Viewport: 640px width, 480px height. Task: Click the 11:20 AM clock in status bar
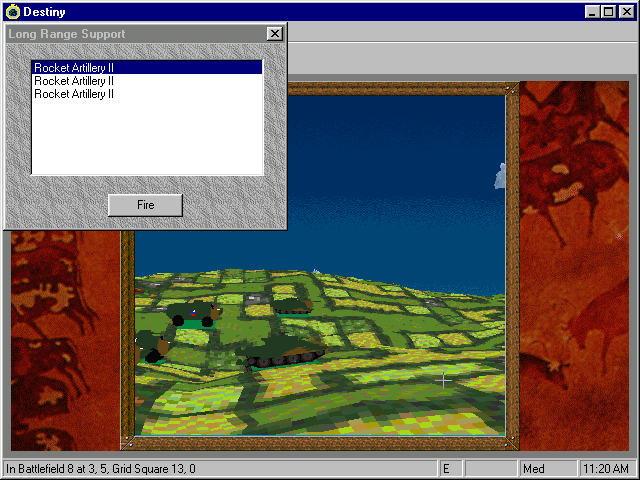[x=606, y=469]
